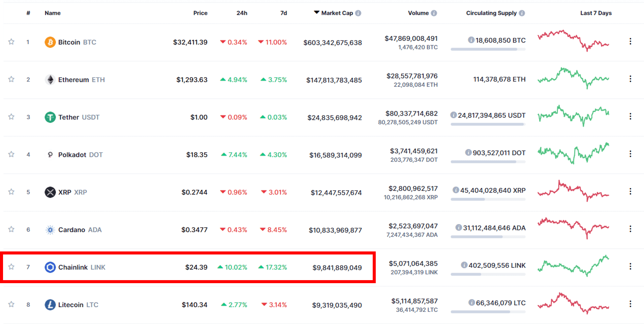Sort by the Name column header
This screenshot has height=324, width=644.
(53, 13)
